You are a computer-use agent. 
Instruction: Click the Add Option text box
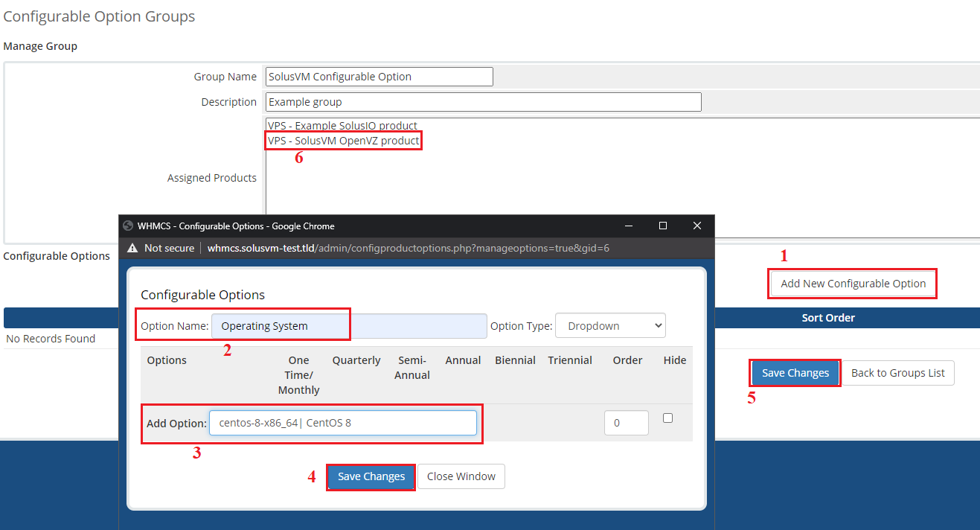coord(342,423)
